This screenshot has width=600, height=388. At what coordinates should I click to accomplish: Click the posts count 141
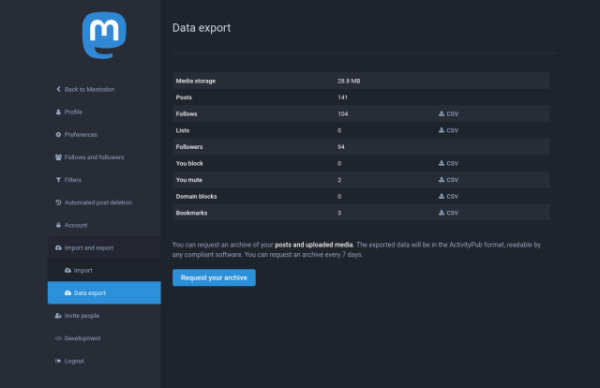click(x=342, y=97)
